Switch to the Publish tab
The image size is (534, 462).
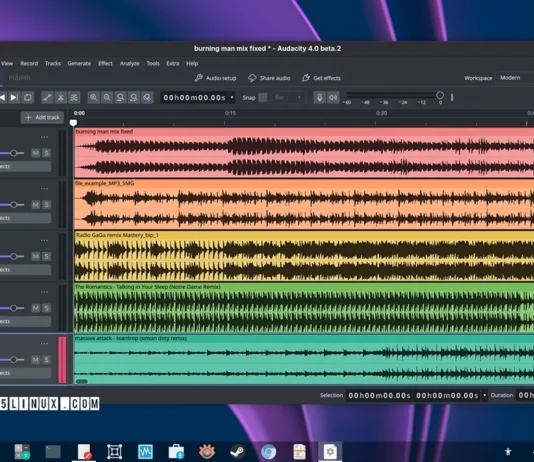[x=19, y=78]
